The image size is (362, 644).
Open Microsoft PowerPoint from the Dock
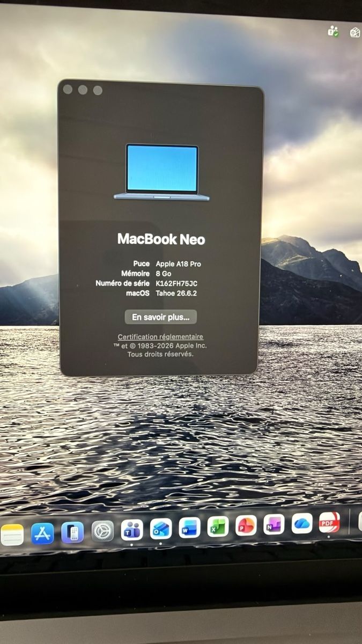[246, 525]
